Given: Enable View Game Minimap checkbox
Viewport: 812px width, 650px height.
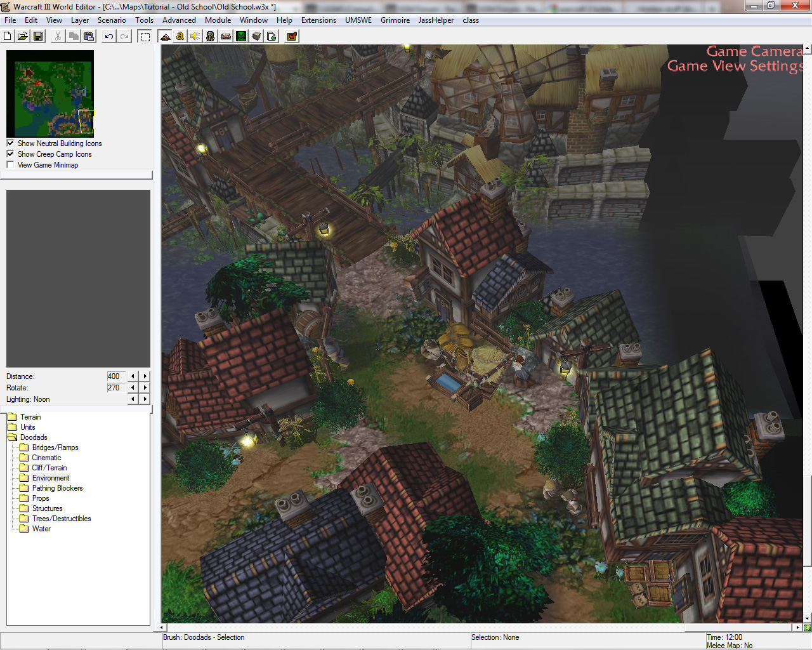Looking at the screenshot, I should pos(10,165).
